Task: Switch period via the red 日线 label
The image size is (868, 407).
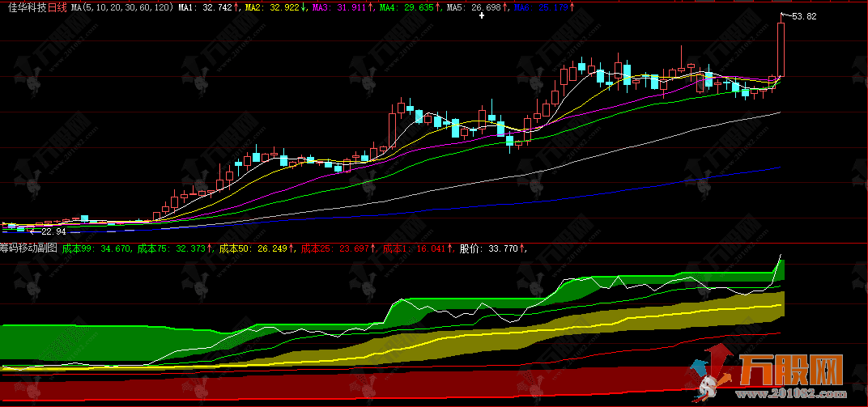Action: tap(57, 7)
